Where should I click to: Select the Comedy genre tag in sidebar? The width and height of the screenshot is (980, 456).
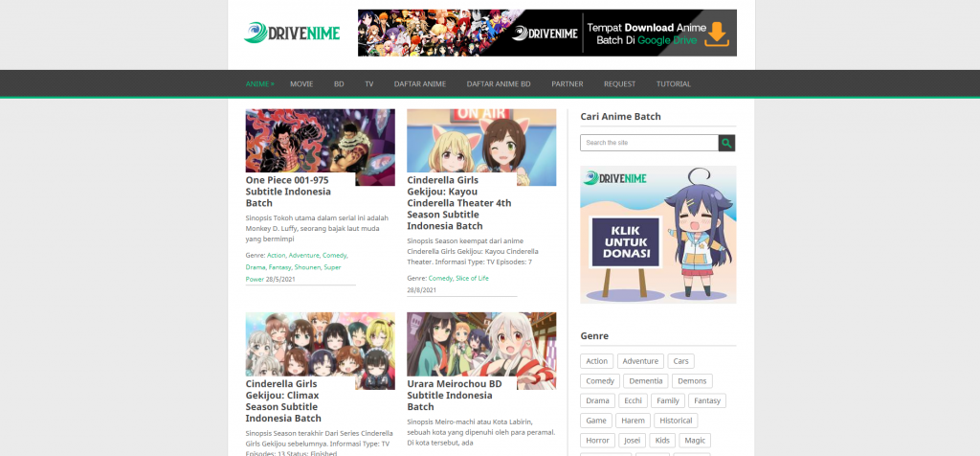tap(600, 381)
